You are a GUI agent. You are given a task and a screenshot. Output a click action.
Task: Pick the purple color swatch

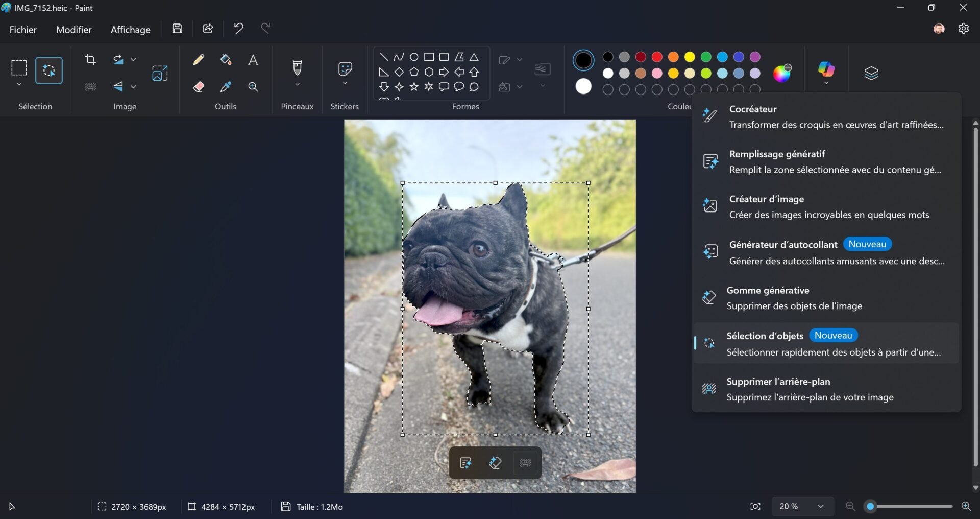755,57
